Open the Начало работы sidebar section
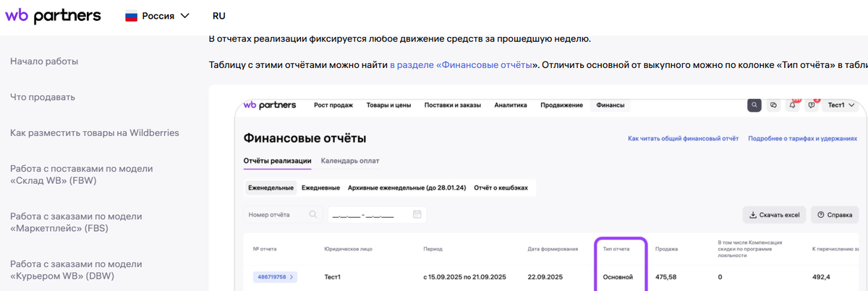 click(x=44, y=62)
